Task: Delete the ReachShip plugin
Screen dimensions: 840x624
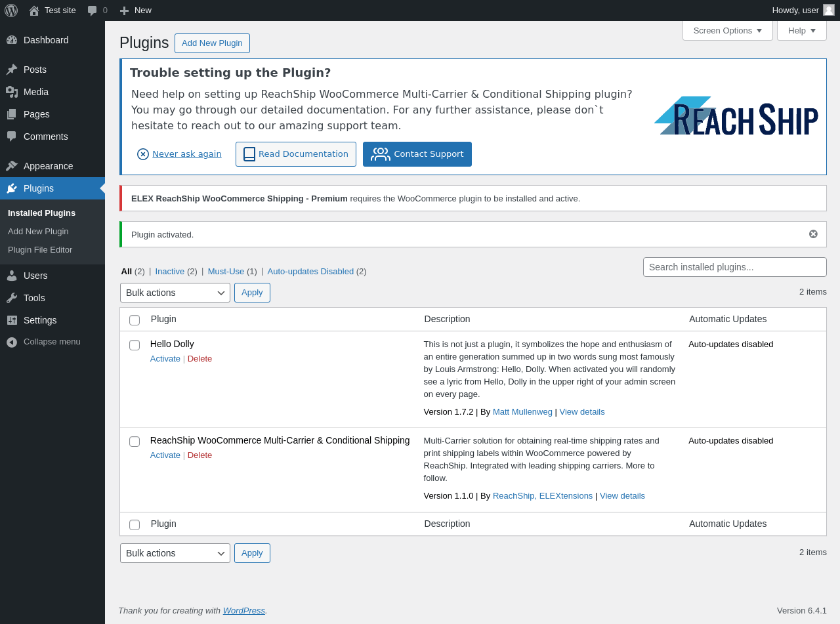Action: point(199,455)
